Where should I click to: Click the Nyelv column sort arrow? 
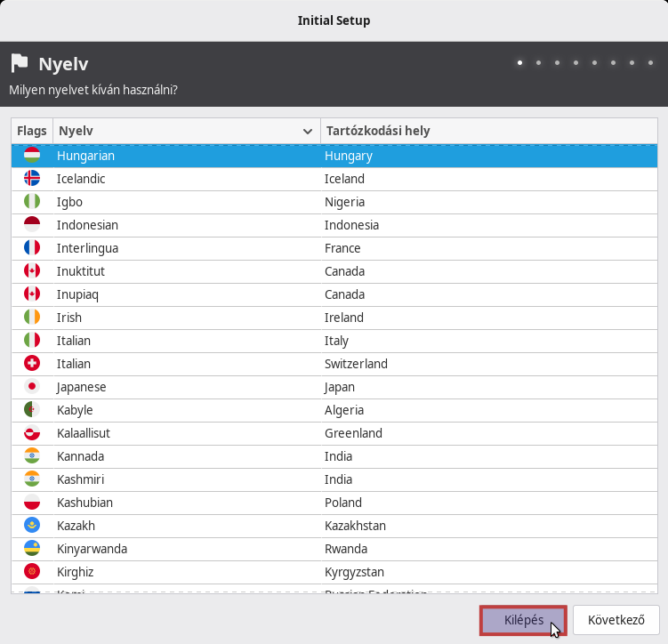coord(308,132)
